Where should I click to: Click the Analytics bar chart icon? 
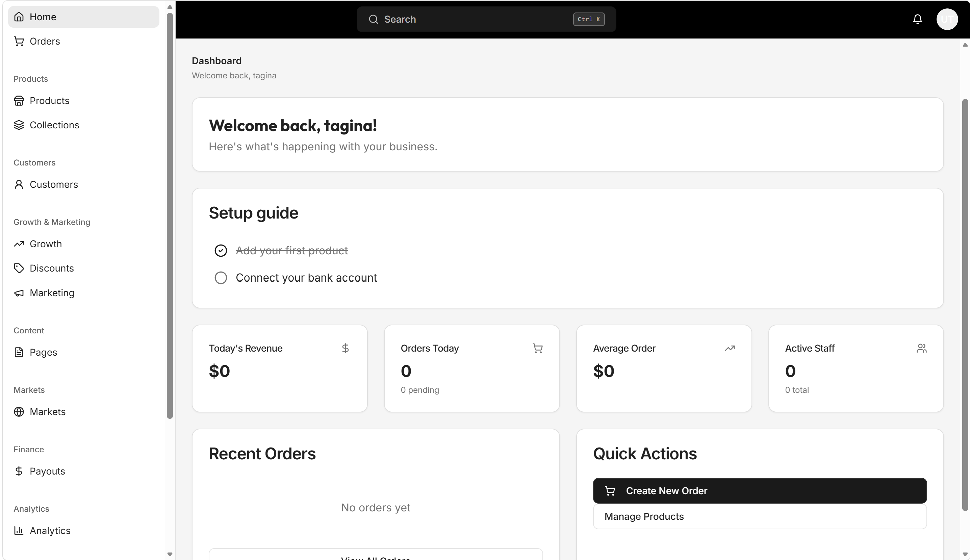pos(19,531)
